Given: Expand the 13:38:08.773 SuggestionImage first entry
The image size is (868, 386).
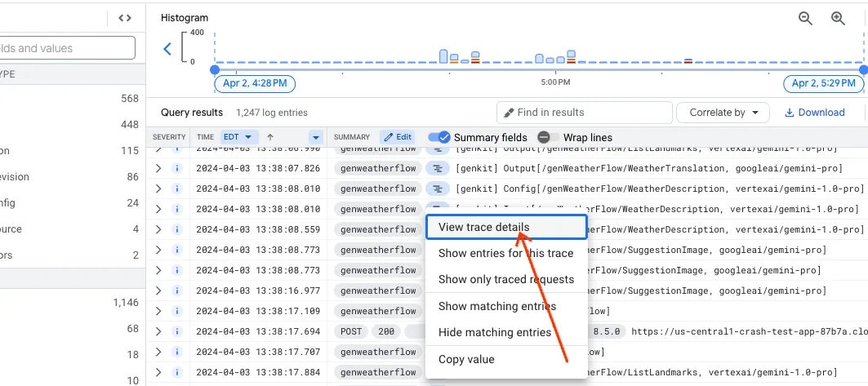Looking at the screenshot, I should coord(158,250).
